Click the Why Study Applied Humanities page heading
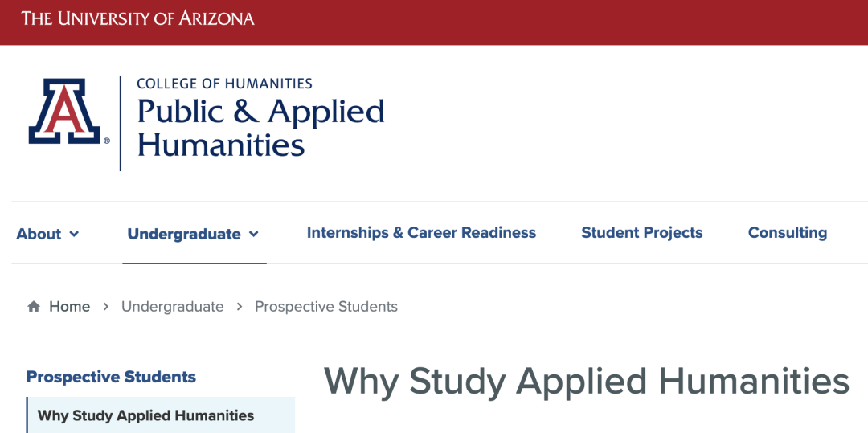The height and width of the screenshot is (433, 868). pos(586,381)
